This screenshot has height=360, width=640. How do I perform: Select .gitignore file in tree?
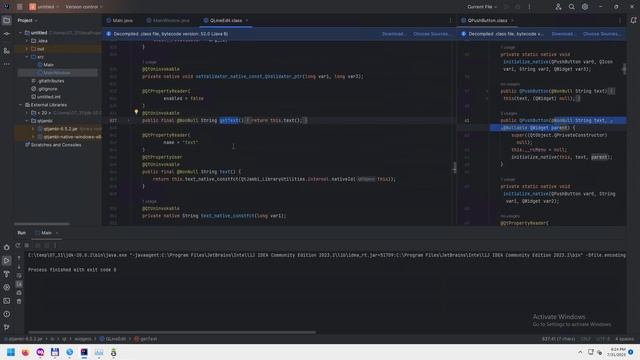click(45, 89)
